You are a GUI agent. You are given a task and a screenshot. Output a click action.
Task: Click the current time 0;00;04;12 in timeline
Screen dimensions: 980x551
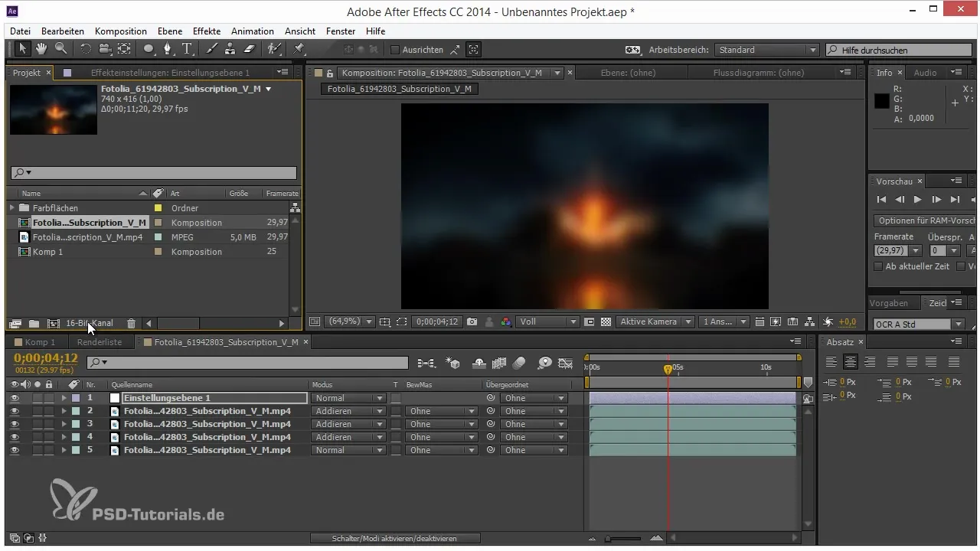coord(46,358)
